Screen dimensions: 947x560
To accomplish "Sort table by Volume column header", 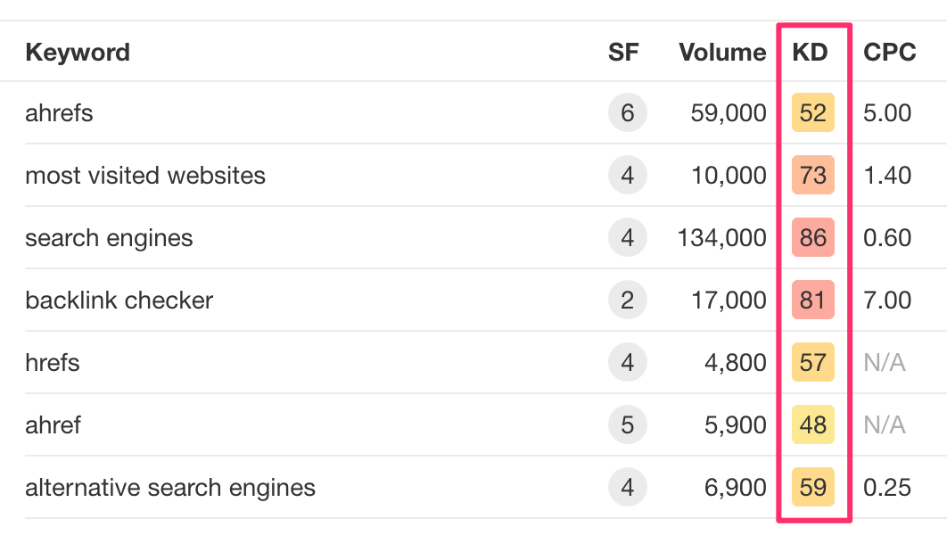I will 722,53.
